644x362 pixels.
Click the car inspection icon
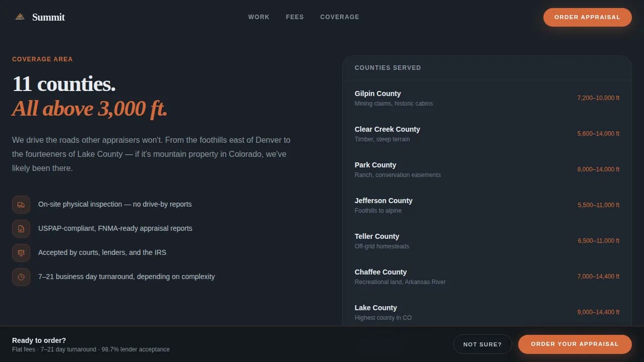[21, 205]
